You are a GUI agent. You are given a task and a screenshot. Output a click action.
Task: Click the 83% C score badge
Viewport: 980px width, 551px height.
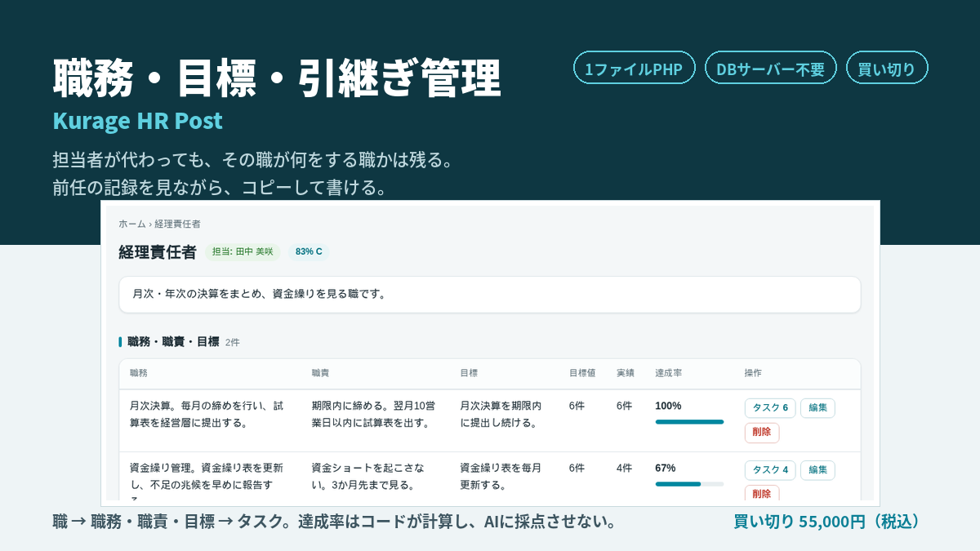(309, 251)
